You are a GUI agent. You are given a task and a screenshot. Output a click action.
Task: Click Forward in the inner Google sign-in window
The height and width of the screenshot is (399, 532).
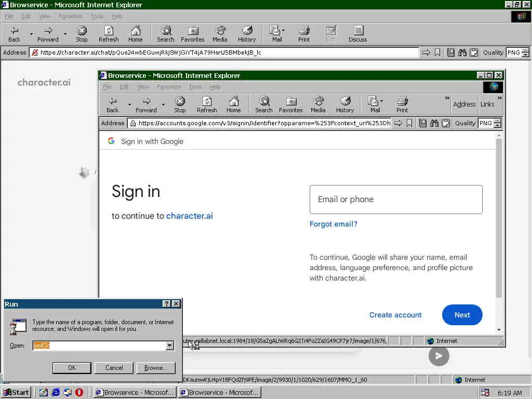146,104
